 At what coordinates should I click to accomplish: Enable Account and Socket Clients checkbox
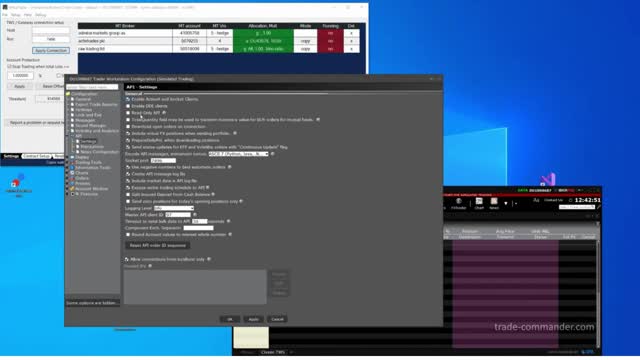128,99
